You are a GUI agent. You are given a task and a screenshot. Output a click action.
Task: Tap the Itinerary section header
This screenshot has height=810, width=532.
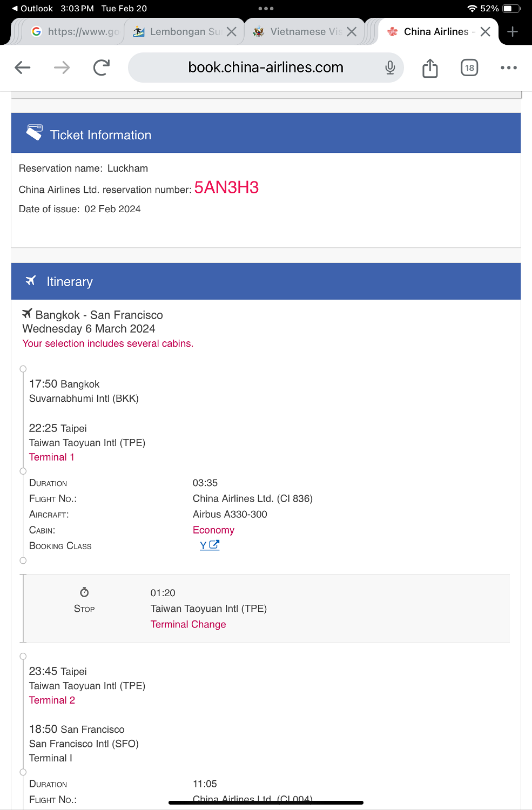coord(266,281)
